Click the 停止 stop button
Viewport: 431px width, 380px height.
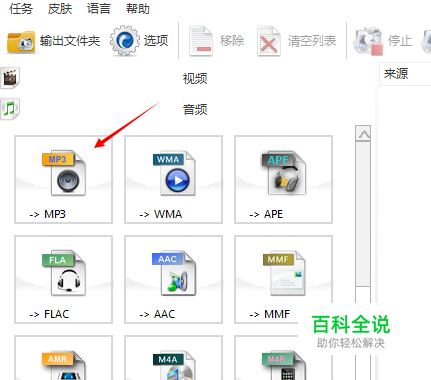click(x=383, y=41)
